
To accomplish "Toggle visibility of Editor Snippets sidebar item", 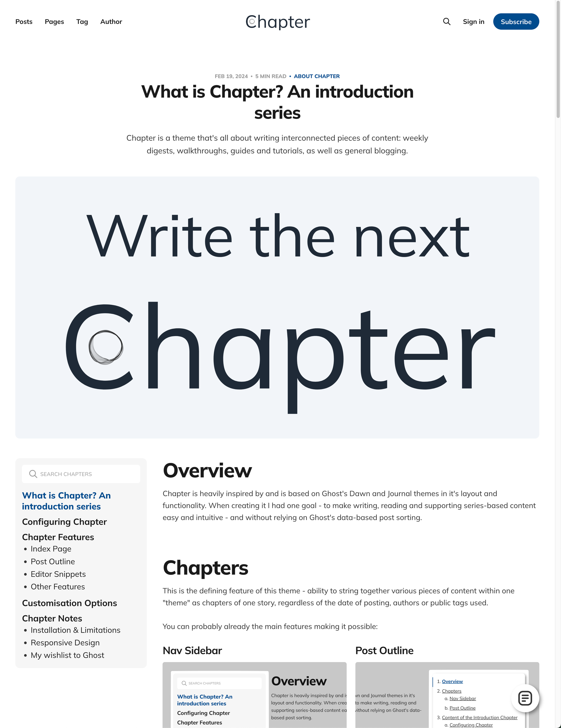I will coord(58,573).
